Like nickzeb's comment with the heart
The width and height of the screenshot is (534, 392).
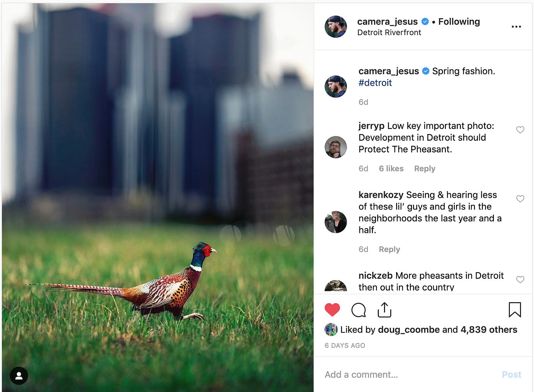(520, 280)
